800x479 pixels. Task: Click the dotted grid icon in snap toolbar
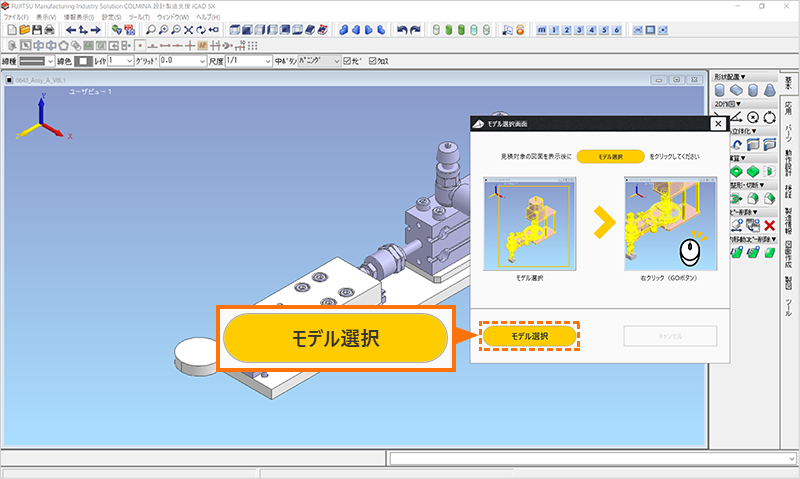click(253, 45)
